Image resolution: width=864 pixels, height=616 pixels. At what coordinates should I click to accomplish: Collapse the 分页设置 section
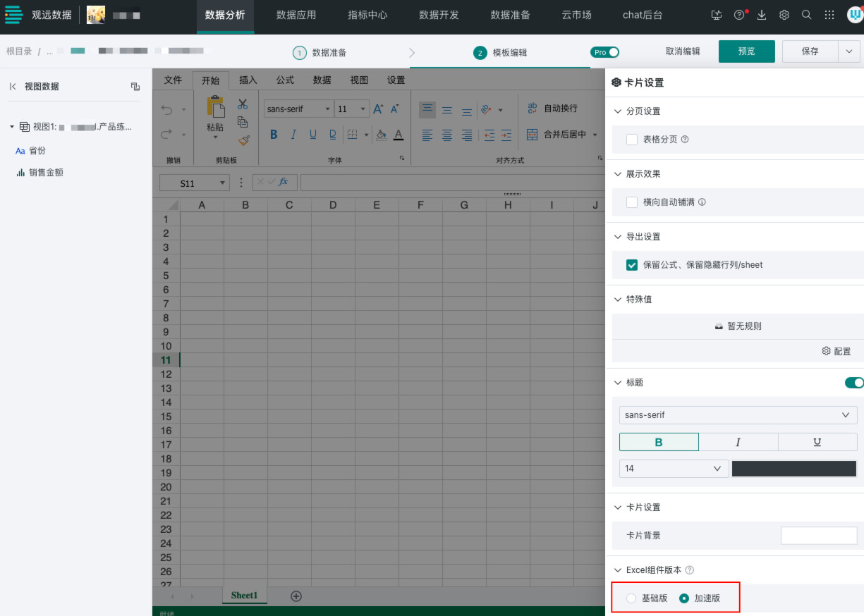point(618,111)
